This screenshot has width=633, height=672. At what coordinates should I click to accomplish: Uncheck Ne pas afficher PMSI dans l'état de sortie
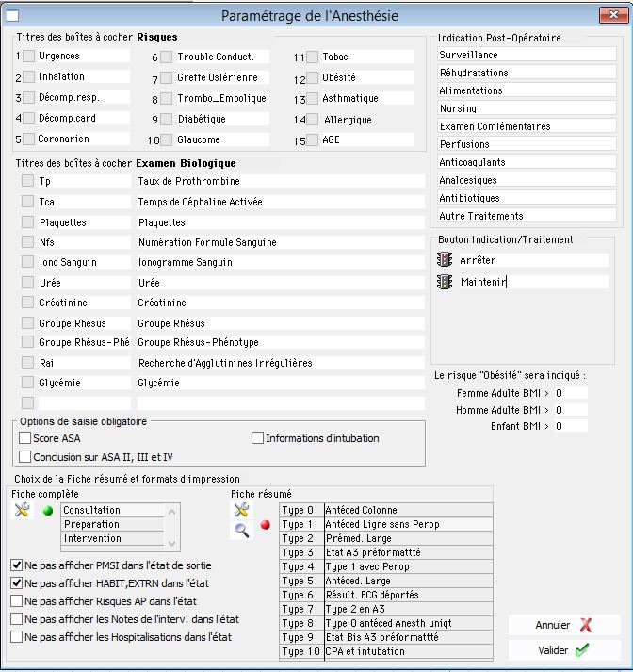click(16, 565)
